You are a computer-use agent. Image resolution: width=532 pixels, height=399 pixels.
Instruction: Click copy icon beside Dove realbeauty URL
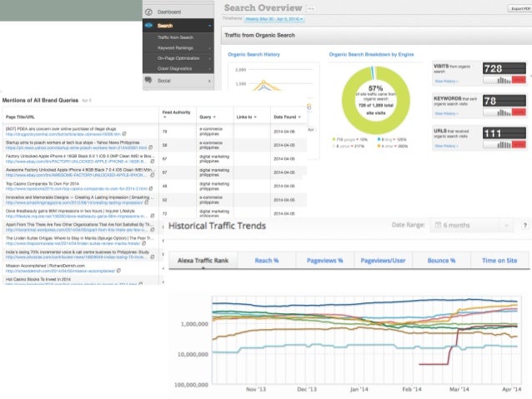[x=152, y=216]
